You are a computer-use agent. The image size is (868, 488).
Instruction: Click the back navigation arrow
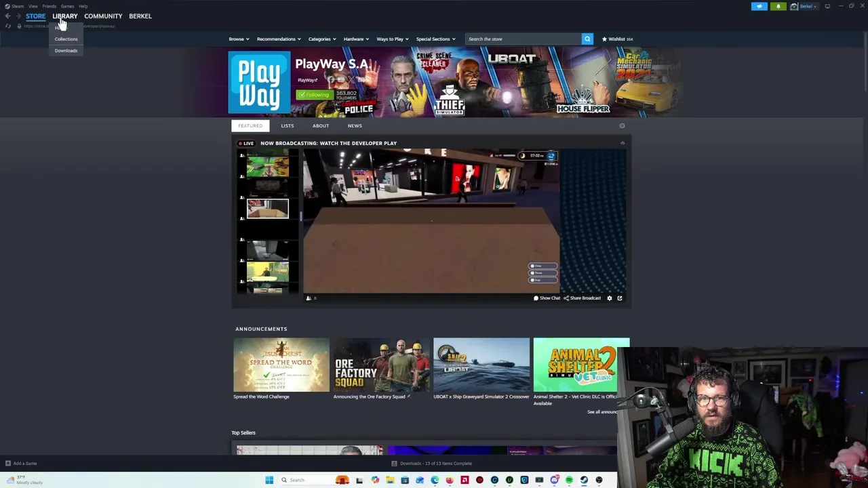[x=7, y=16]
